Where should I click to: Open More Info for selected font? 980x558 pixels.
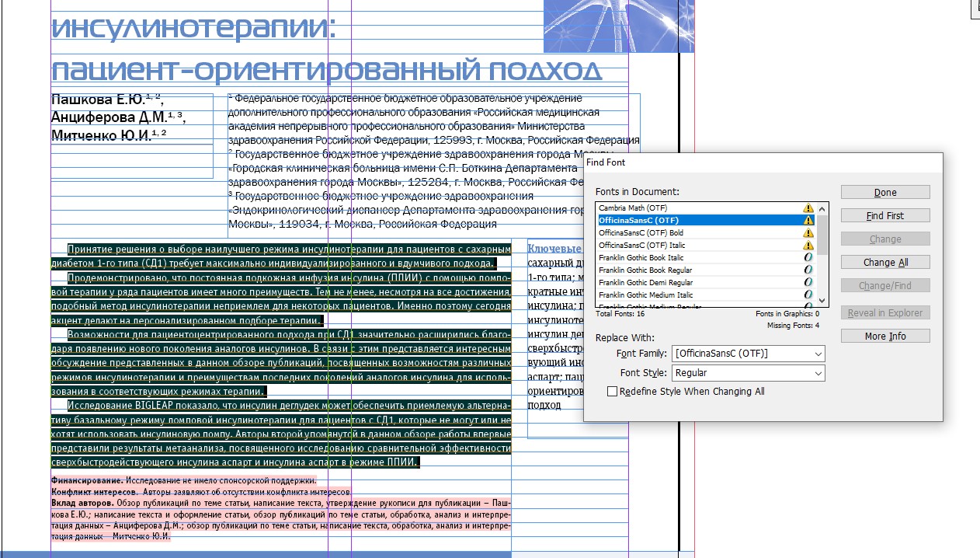884,337
